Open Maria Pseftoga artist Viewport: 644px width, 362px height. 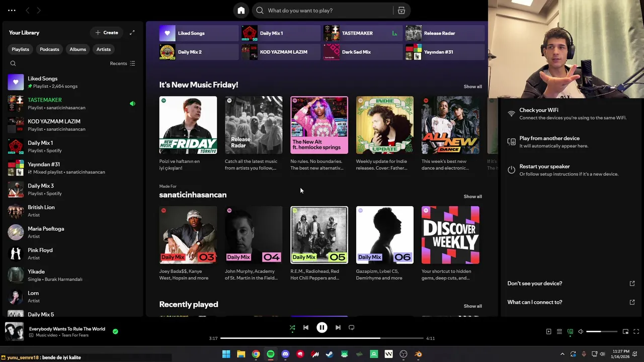(72, 232)
